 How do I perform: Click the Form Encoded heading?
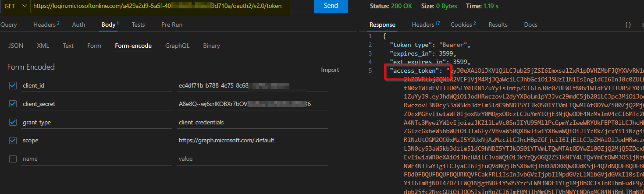(x=31, y=67)
